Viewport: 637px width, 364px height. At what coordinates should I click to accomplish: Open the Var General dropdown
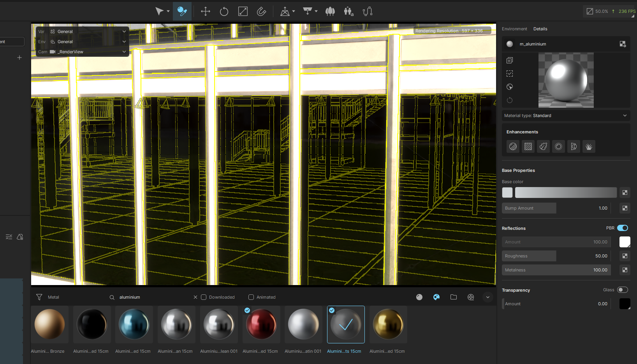click(x=82, y=31)
